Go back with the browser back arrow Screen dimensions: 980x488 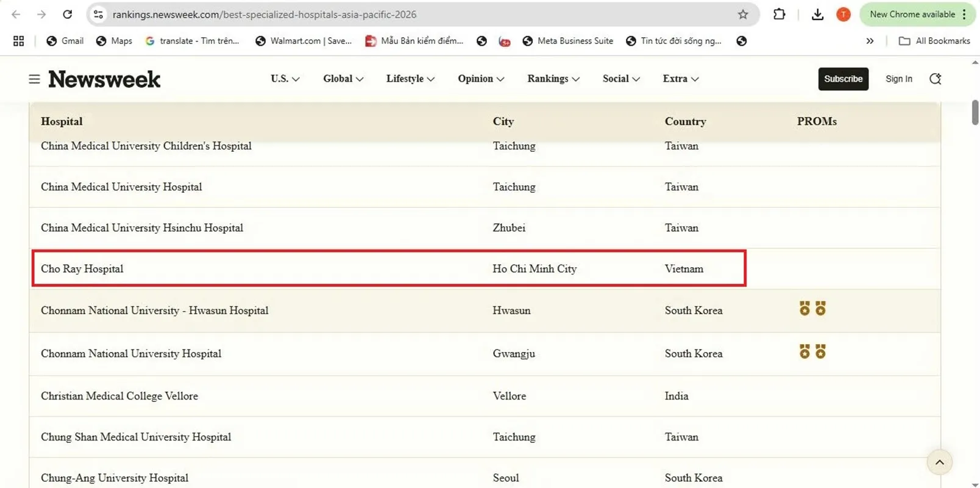[x=16, y=14]
